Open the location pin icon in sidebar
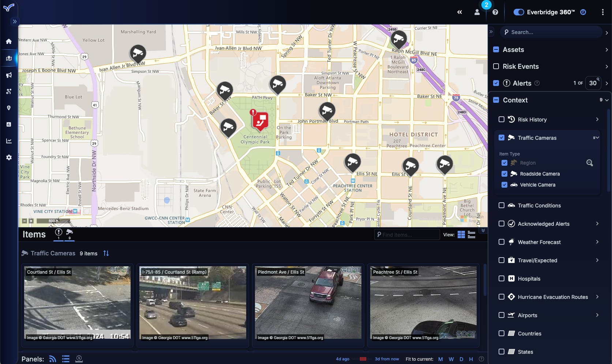Image resolution: width=612 pixels, height=364 pixels. pos(9,108)
